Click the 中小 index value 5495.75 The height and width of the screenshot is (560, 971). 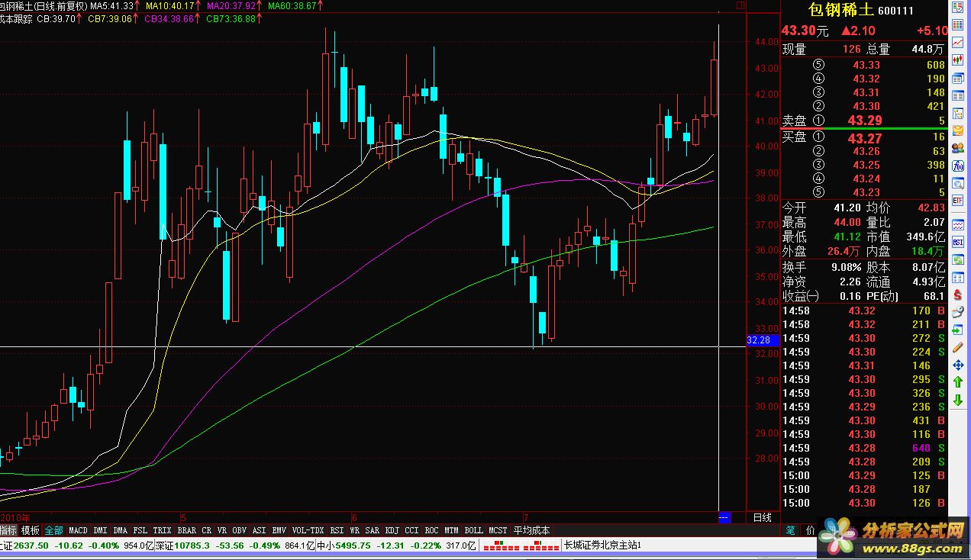tap(352, 546)
